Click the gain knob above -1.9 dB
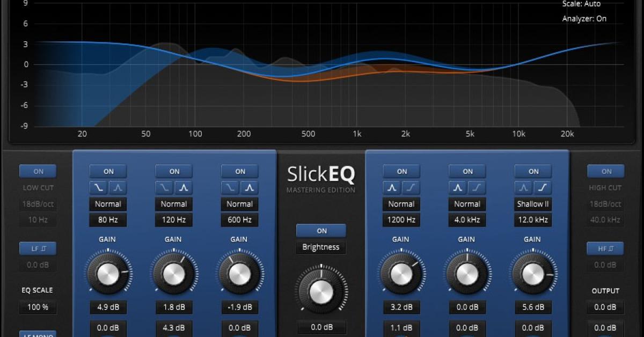The height and width of the screenshot is (337, 644). click(240, 274)
